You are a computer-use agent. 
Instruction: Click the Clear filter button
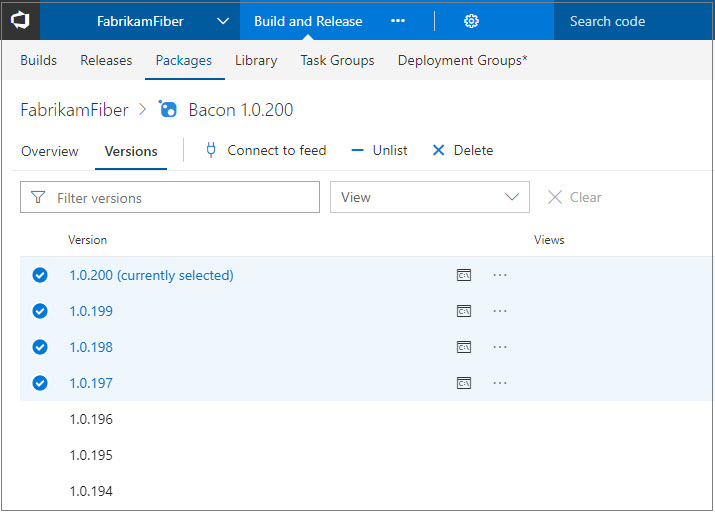tap(575, 197)
